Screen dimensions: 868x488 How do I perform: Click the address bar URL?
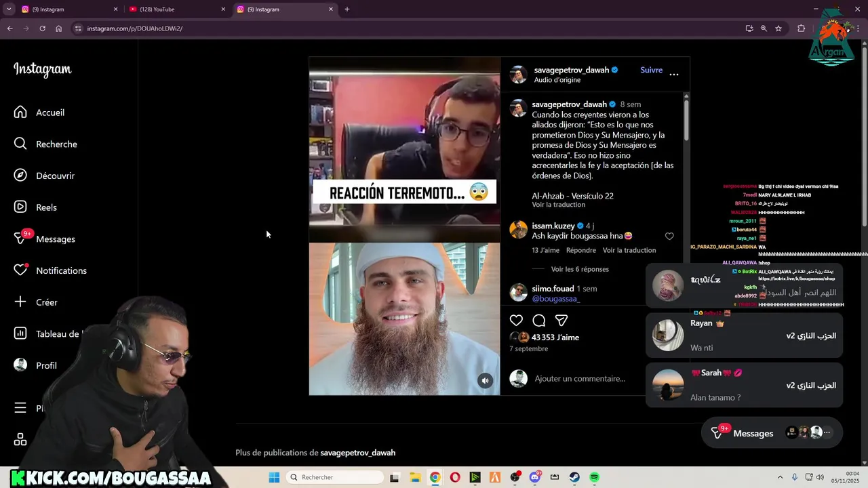tap(135, 28)
